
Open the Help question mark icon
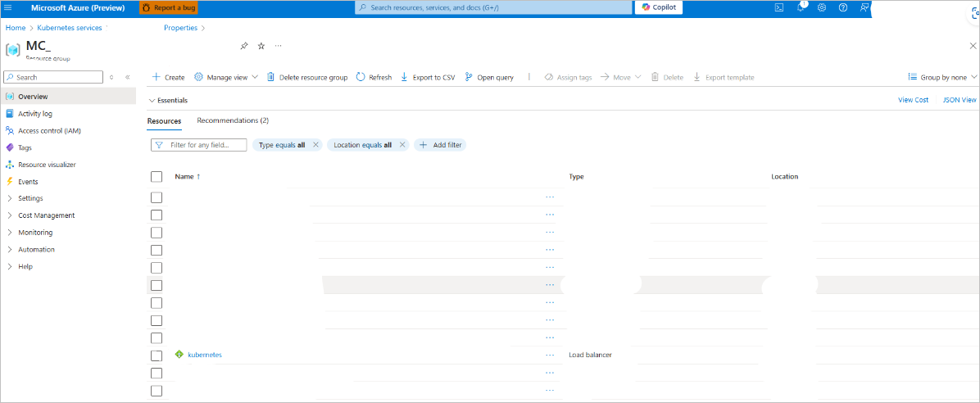point(843,7)
